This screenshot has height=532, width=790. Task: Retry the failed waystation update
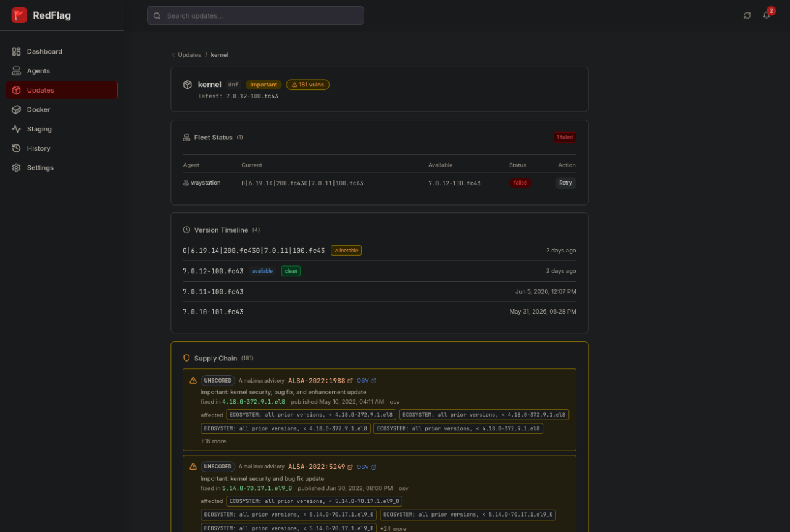[565, 183]
